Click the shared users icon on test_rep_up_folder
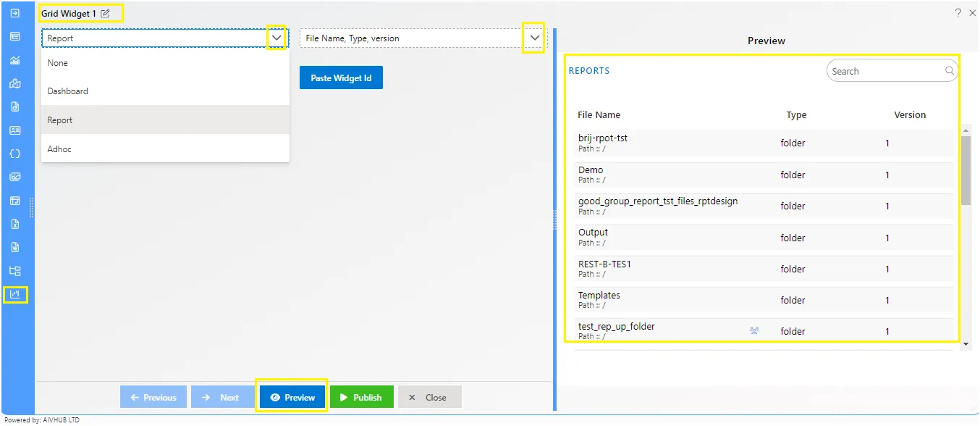The image size is (980, 426). 754,330
